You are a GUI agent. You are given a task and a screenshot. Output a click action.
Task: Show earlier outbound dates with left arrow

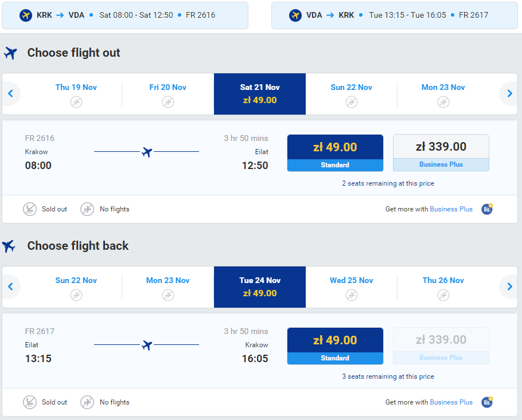tap(10, 93)
